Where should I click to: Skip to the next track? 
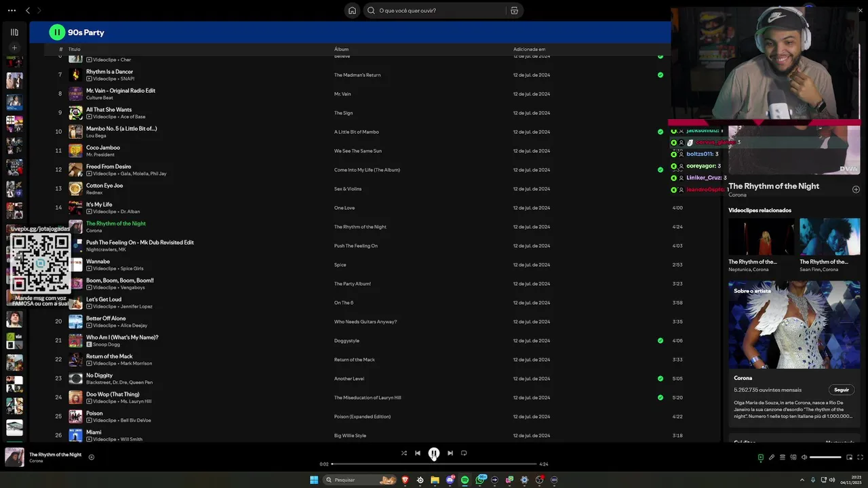pyautogui.click(x=450, y=453)
